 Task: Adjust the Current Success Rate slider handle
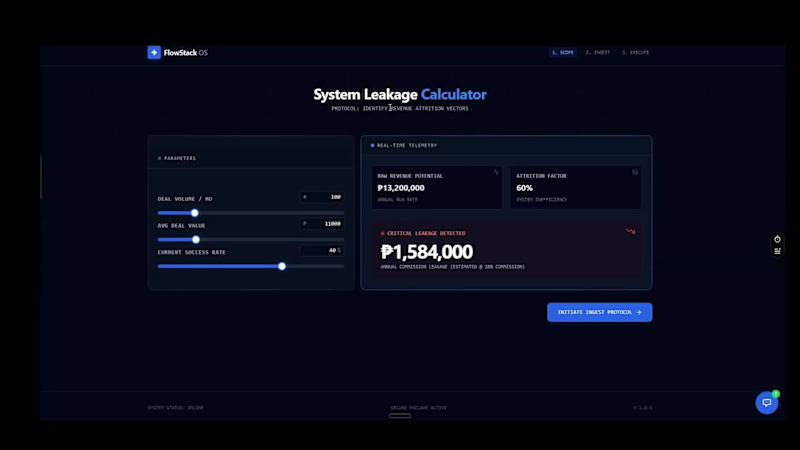(282, 266)
